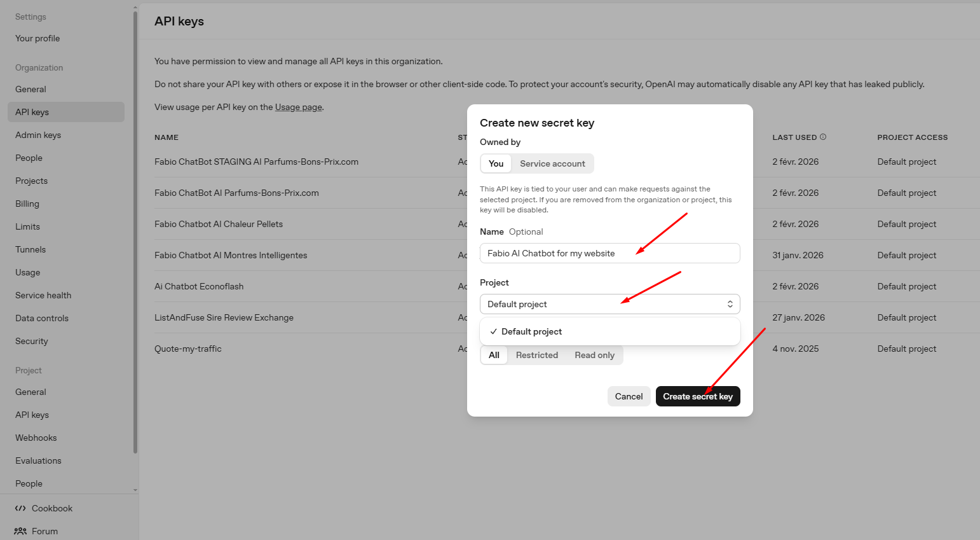Go to "Your profile" settings
Screen dimensions: 980x540
[x=37, y=38]
